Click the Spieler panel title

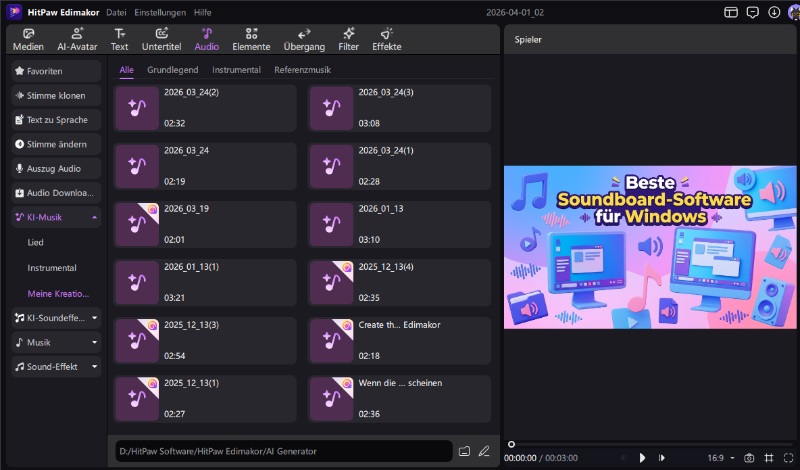tap(528, 40)
